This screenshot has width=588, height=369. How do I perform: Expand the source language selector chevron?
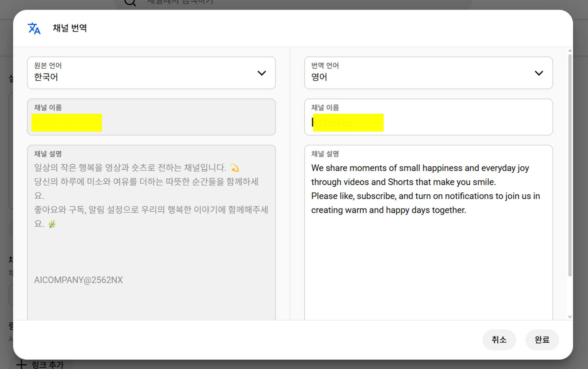pos(262,73)
